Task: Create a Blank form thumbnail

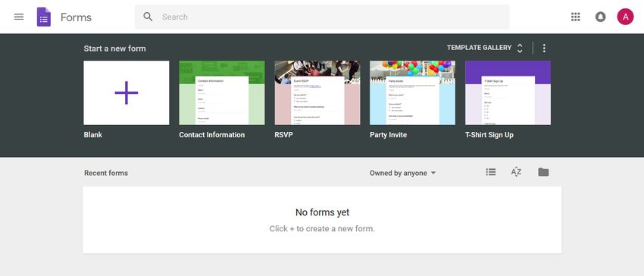Action: [127, 93]
